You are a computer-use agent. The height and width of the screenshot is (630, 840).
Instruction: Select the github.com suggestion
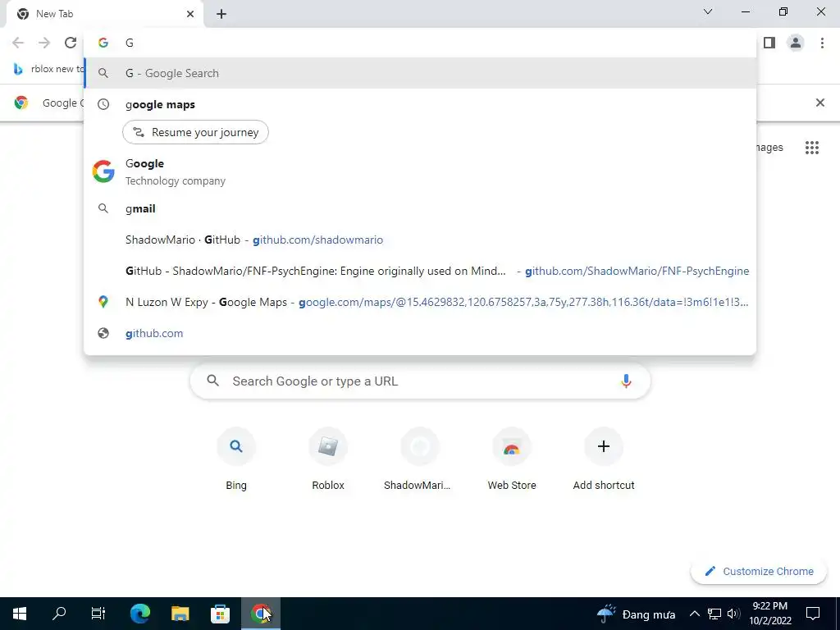click(x=420, y=333)
